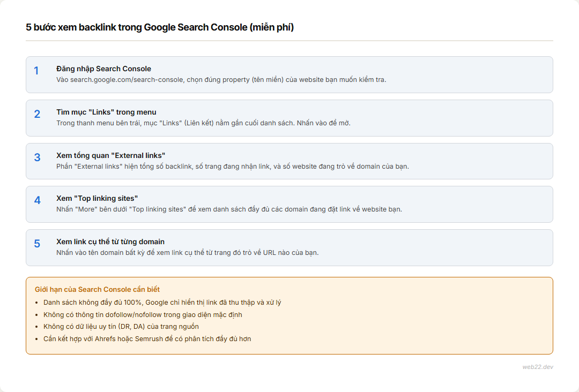The width and height of the screenshot is (579, 392).
Task: Click heading "Giới hạn của Search Console cần biết"
Action: (x=97, y=290)
